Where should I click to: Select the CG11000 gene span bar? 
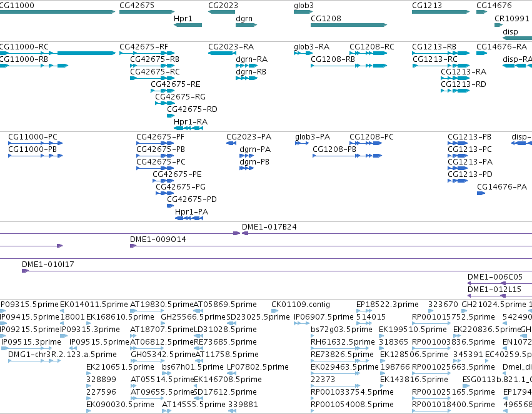(58, 12)
